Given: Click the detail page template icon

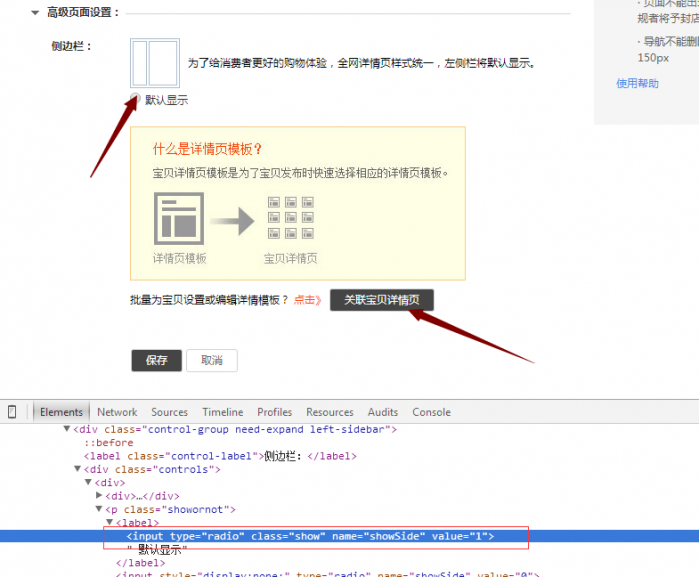Looking at the screenshot, I should pos(179,218).
